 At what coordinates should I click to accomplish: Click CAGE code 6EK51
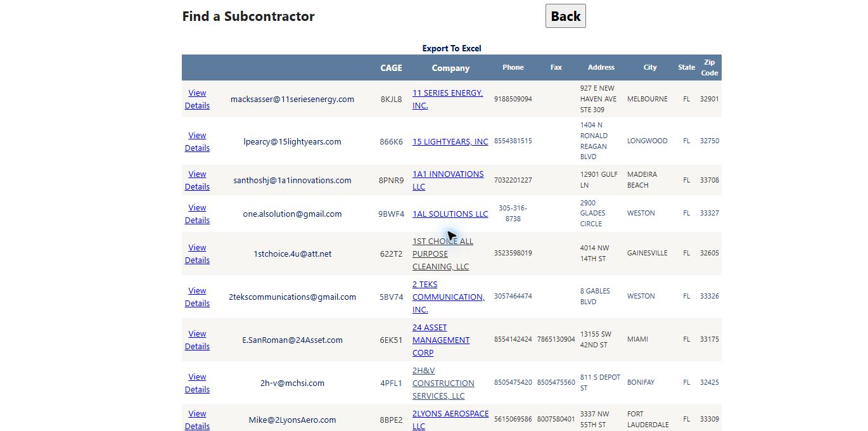[x=391, y=340]
